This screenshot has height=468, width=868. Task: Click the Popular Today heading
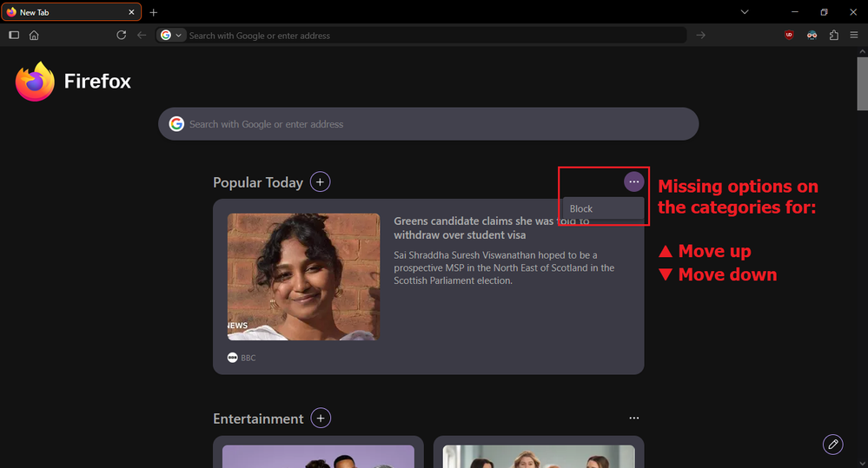(x=258, y=182)
